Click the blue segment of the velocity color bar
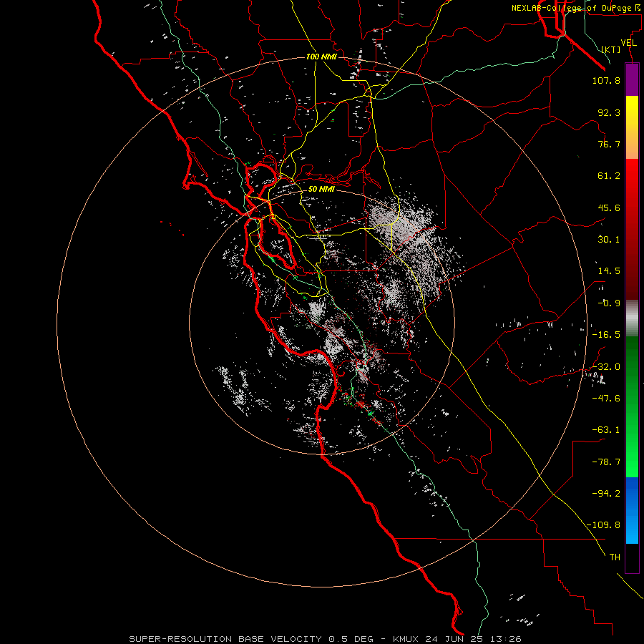This screenshot has width=644, height=644. click(632, 510)
